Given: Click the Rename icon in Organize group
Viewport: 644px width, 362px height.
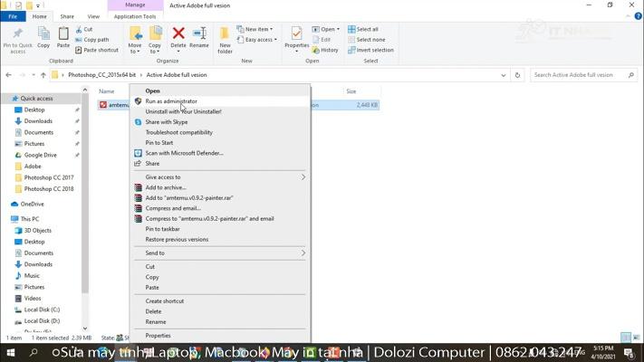Looking at the screenshot, I should (x=199, y=37).
